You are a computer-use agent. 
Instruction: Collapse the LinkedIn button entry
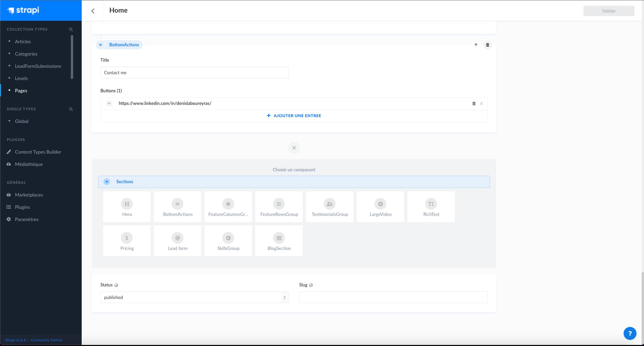pos(109,103)
